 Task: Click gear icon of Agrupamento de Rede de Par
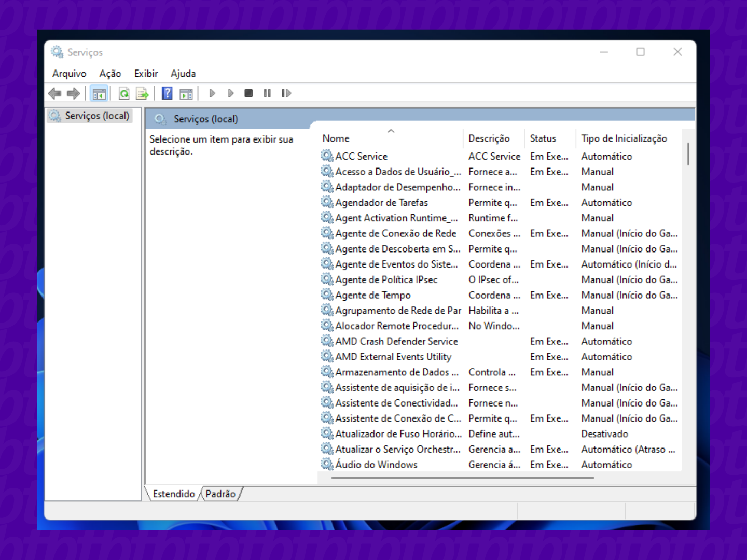click(x=327, y=310)
